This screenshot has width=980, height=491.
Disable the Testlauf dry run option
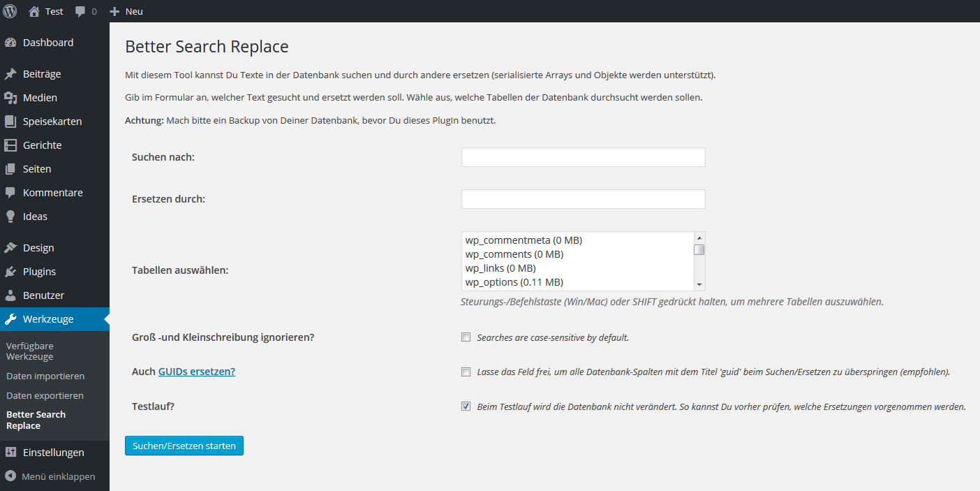[x=466, y=406]
